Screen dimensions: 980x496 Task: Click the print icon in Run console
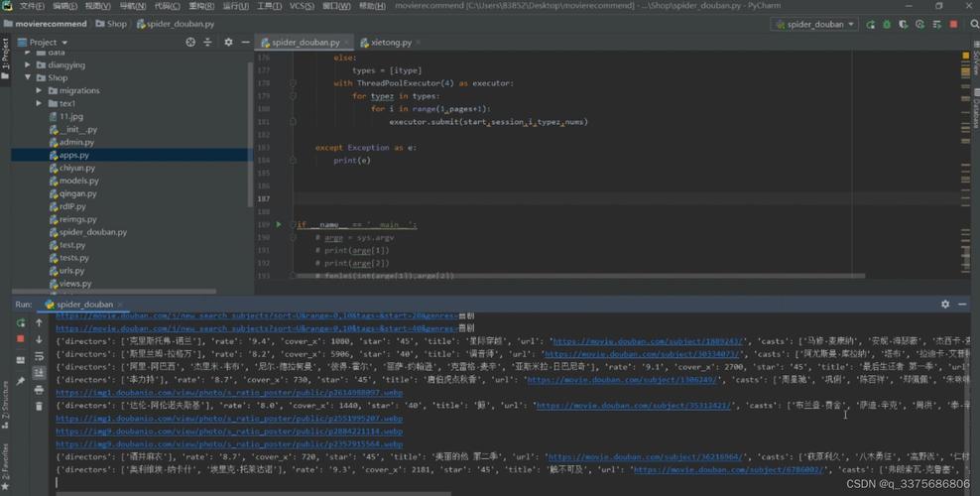click(x=39, y=390)
